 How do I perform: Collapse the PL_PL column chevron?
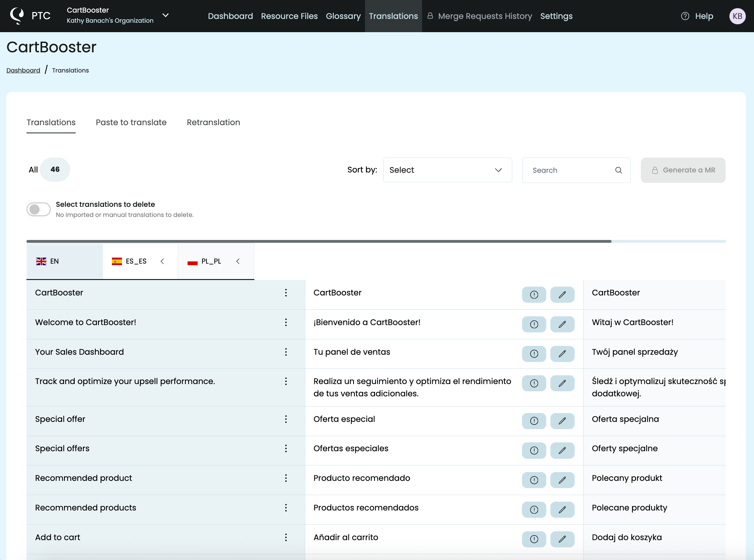pos(238,261)
